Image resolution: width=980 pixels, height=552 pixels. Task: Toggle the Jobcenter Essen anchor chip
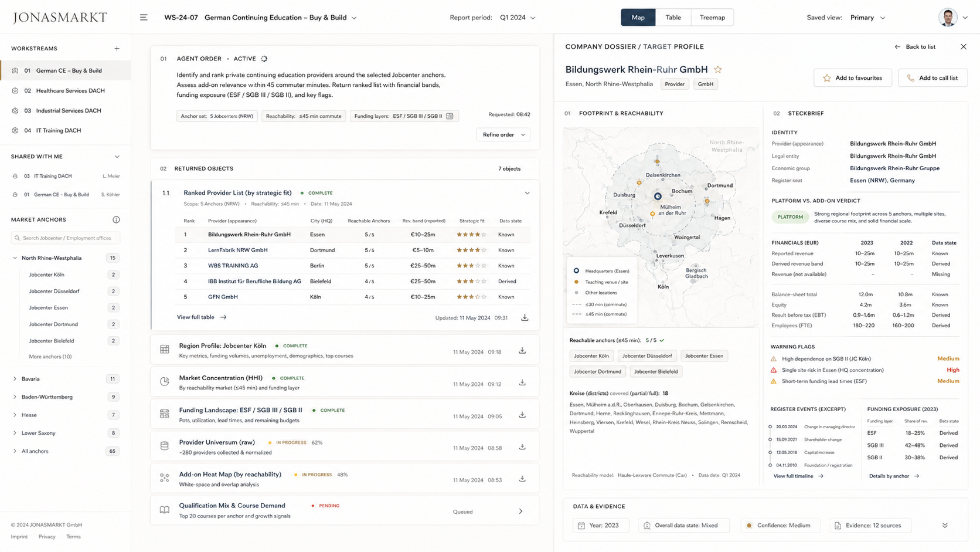click(x=704, y=355)
